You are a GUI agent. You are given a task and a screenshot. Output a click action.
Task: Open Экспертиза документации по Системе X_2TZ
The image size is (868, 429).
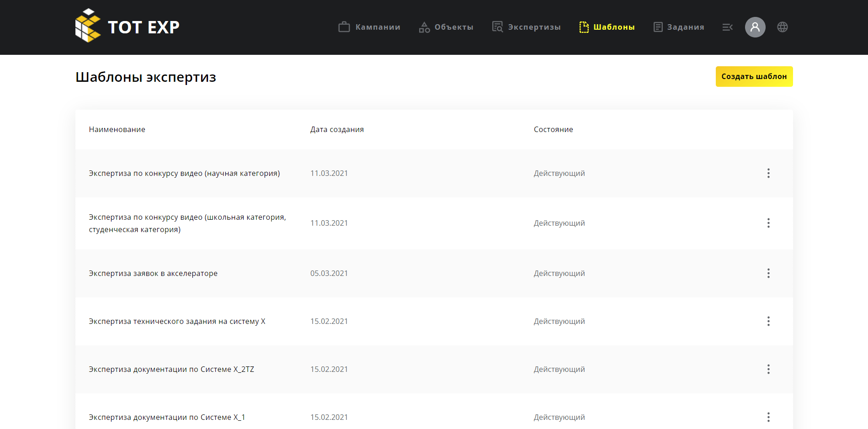(171, 369)
